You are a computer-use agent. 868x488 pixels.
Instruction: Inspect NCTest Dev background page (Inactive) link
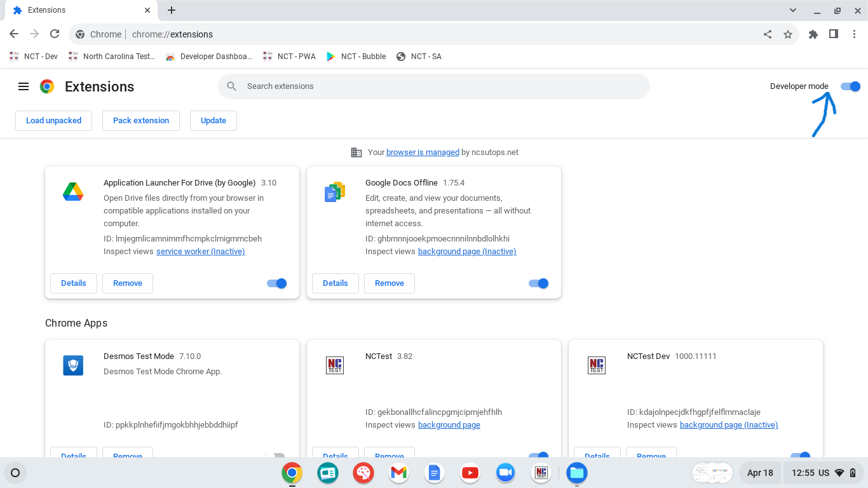pos(729,425)
